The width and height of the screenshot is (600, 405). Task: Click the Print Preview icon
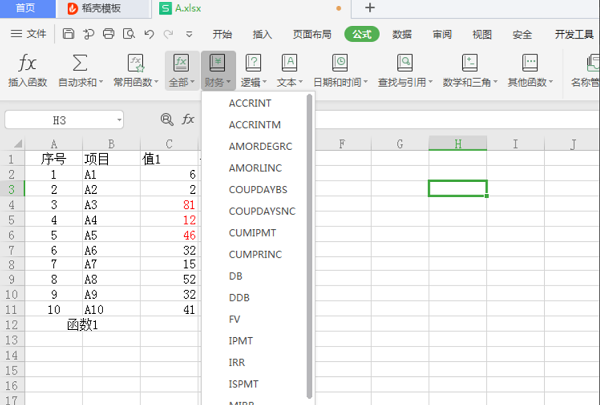129,34
